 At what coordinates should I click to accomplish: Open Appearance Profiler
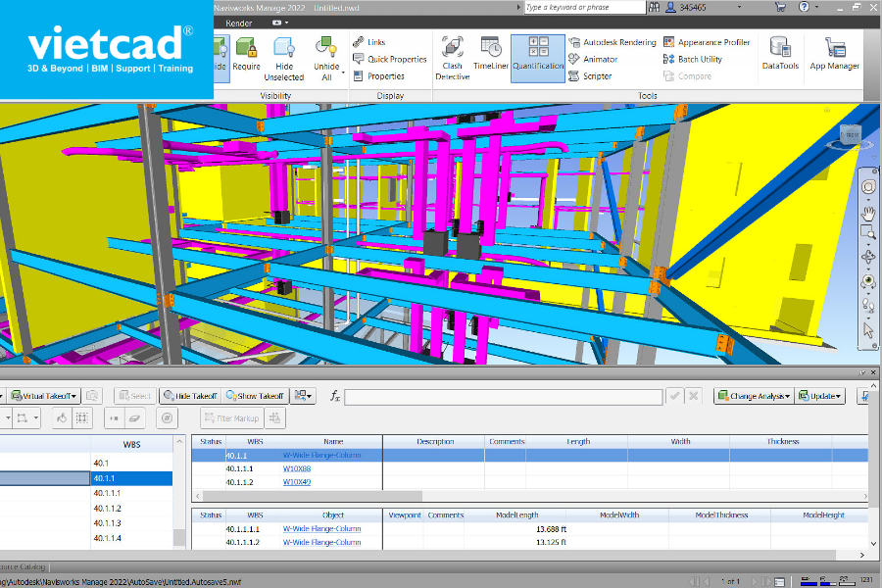click(x=707, y=42)
